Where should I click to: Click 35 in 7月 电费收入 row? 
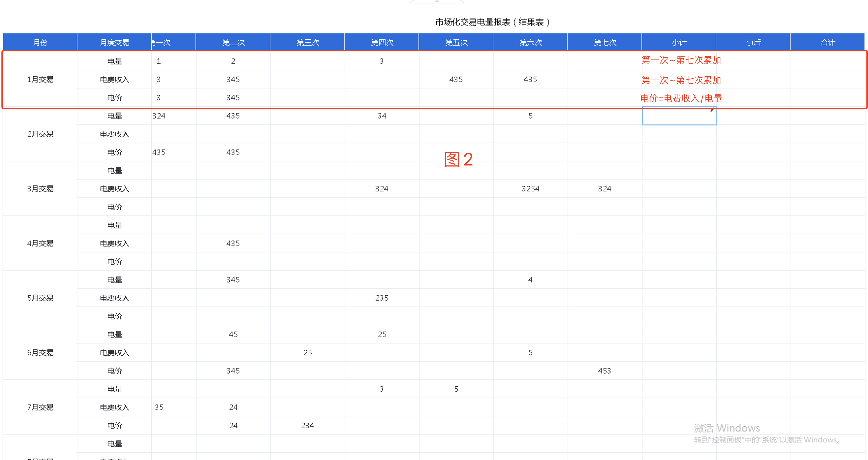coord(159,407)
